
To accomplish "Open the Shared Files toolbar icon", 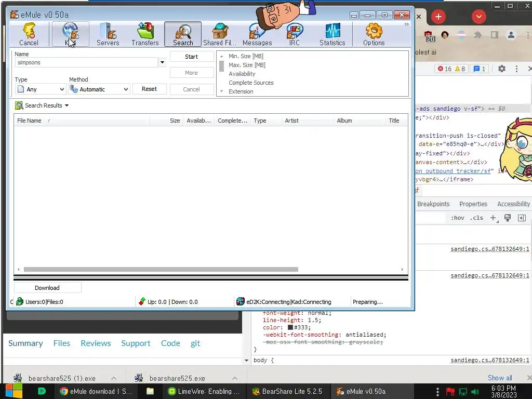I will 220,34.
